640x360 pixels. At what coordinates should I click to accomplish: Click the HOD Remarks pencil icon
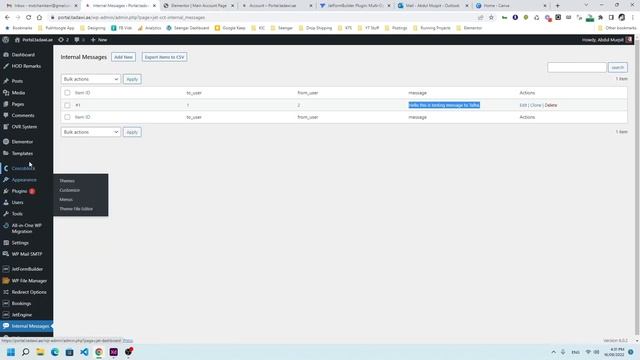click(x=6, y=66)
